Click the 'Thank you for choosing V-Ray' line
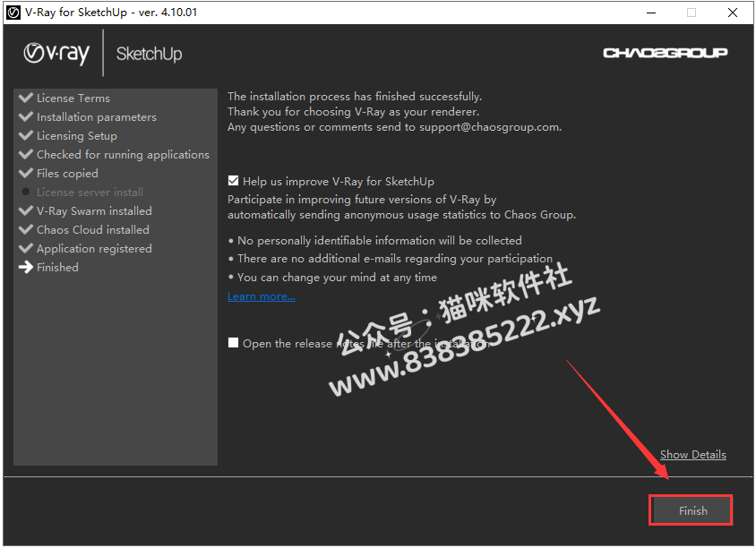 tap(354, 112)
